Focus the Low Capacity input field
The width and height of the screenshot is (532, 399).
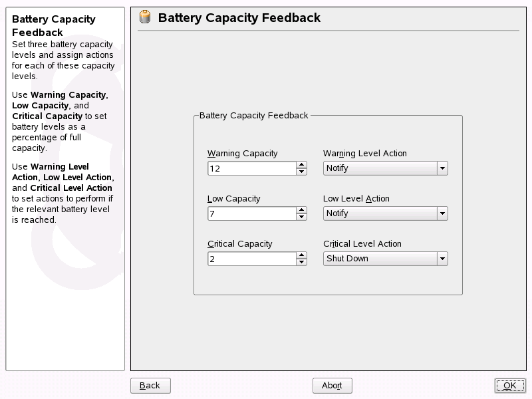click(x=251, y=213)
